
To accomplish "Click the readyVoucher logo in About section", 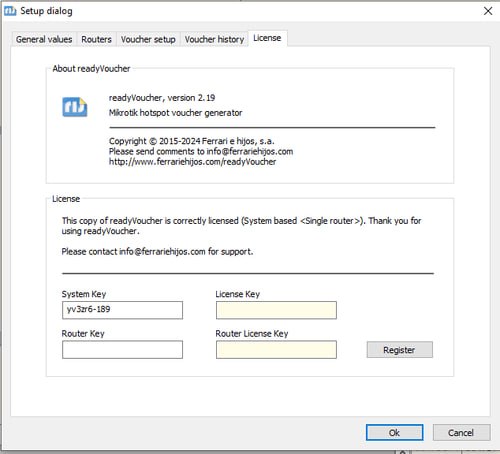I will 75,107.
